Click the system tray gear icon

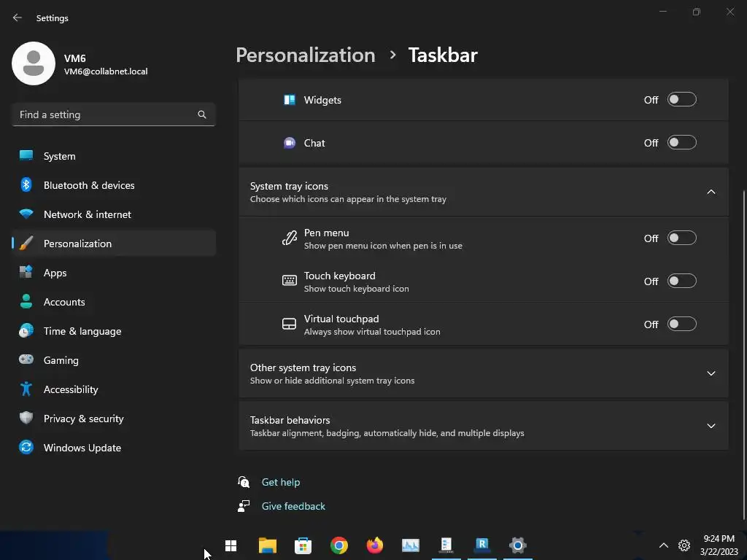(684, 545)
